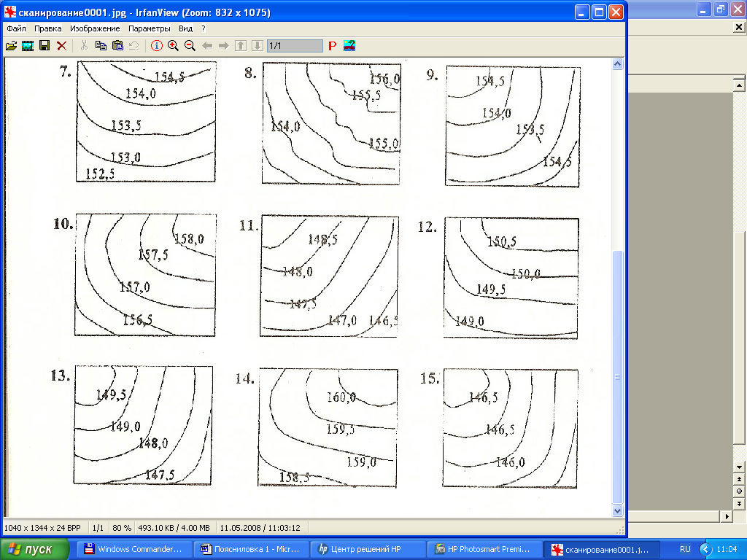Click the 1/1 page number field
The width and height of the screenshot is (747, 560).
point(295,46)
